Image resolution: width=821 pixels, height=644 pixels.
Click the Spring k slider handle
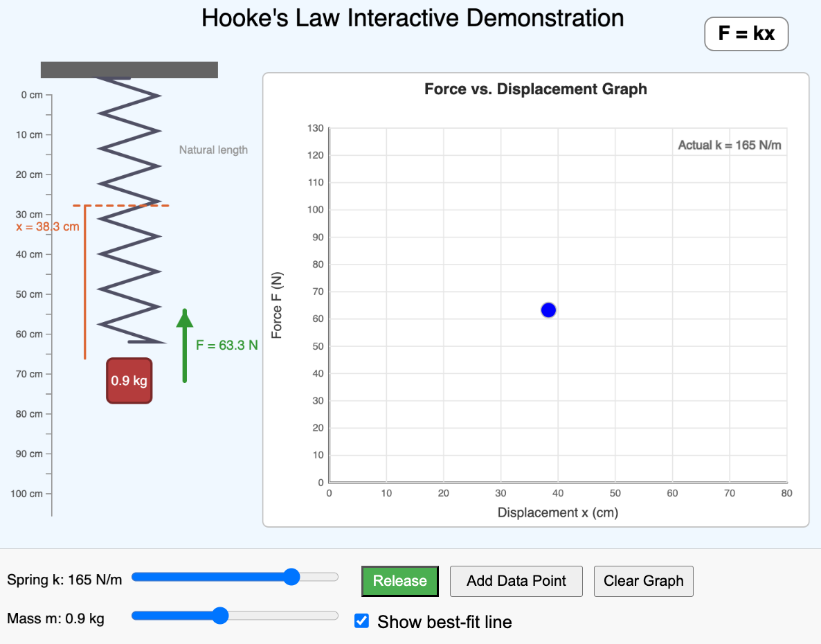click(x=291, y=576)
